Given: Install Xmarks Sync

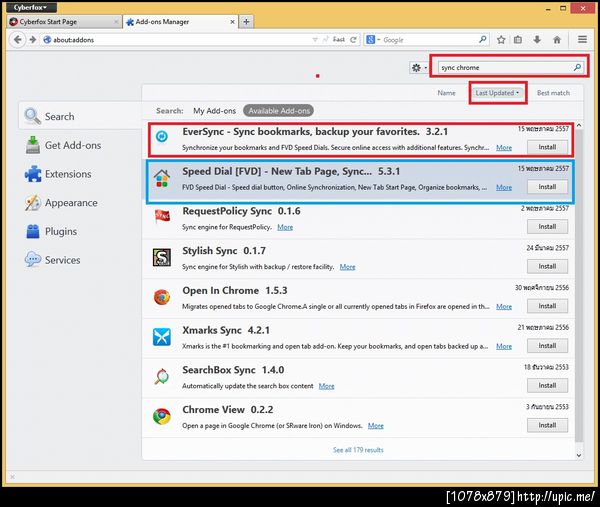Looking at the screenshot, I should point(547,346).
